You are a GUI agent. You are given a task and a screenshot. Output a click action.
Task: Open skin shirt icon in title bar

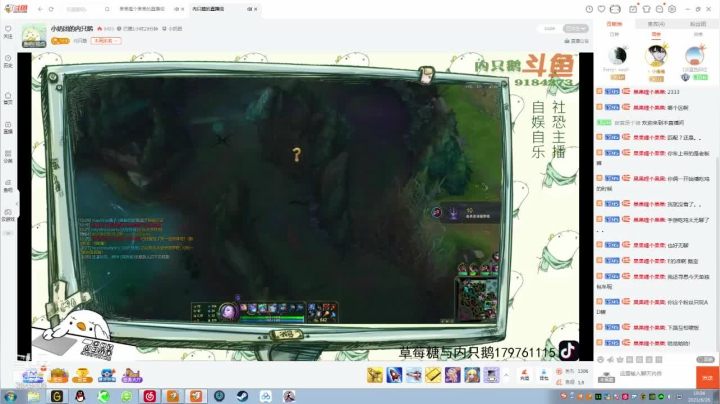pyautogui.click(x=647, y=9)
